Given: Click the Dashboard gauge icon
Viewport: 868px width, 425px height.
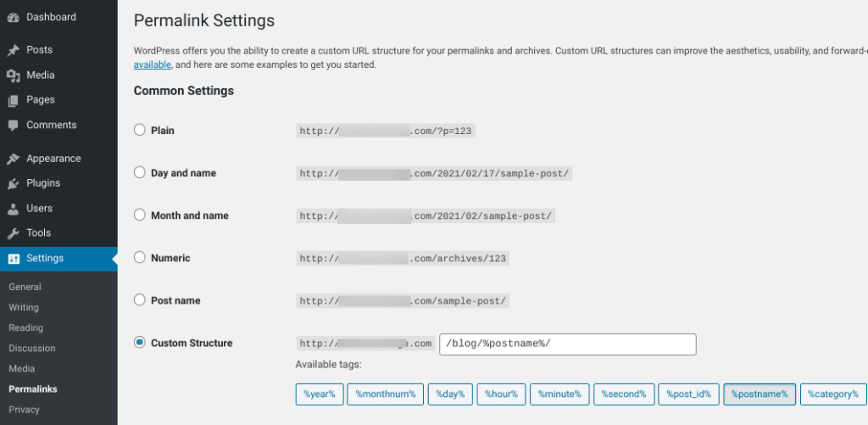Looking at the screenshot, I should point(14,17).
